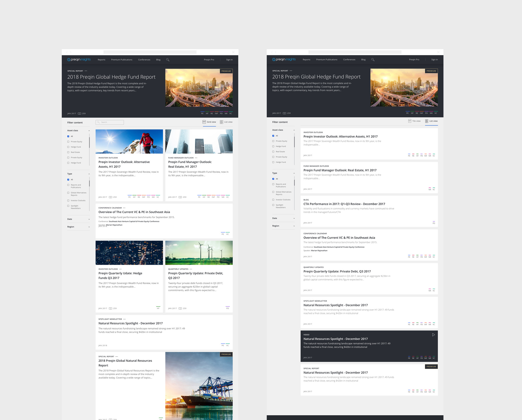Screen dimensions: 522x420
Task: Click the page icon on Hedge Funds Q3 card
Action: (110, 308)
